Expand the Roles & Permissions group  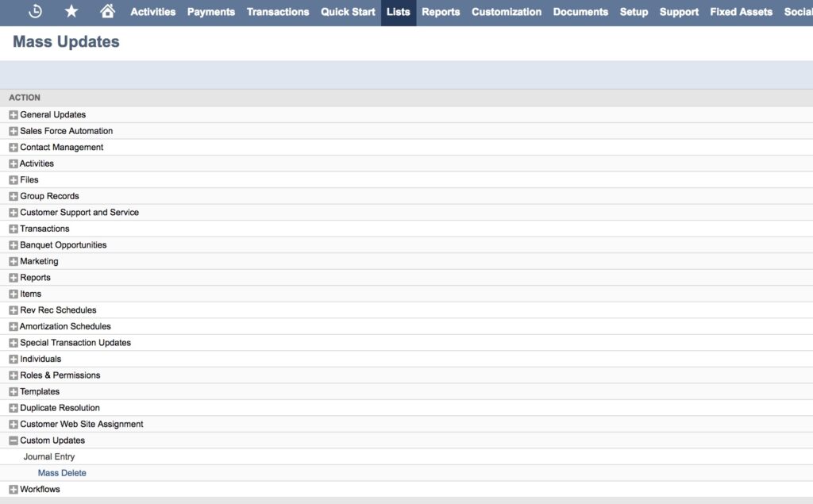(x=13, y=375)
